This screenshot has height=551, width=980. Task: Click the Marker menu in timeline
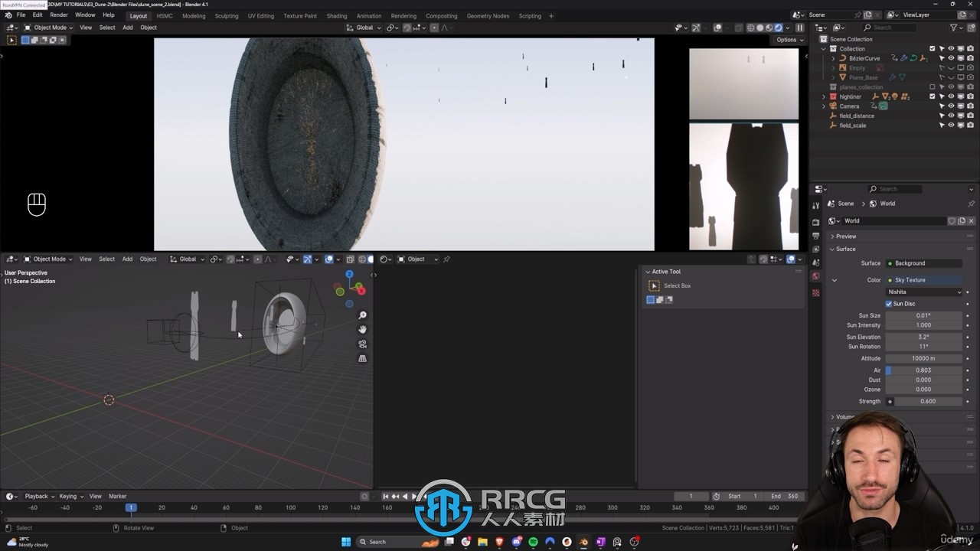point(117,497)
